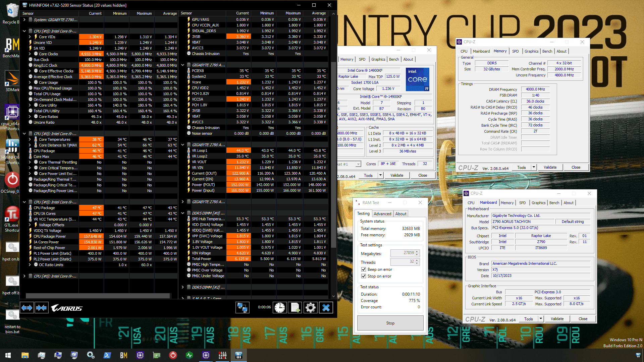Collapse the Core Temperatures sensor row
The image size is (644, 362).
click(30, 139)
